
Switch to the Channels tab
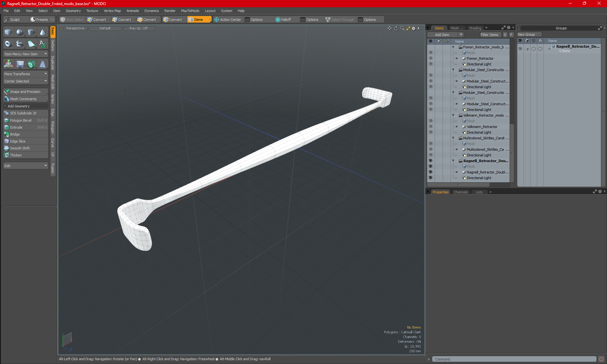point(460,192)
